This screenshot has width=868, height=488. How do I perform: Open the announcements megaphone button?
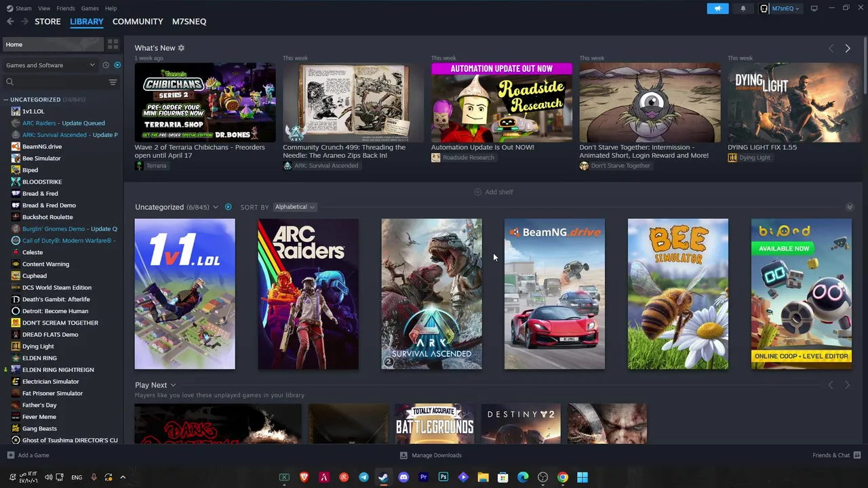[717, 8]
